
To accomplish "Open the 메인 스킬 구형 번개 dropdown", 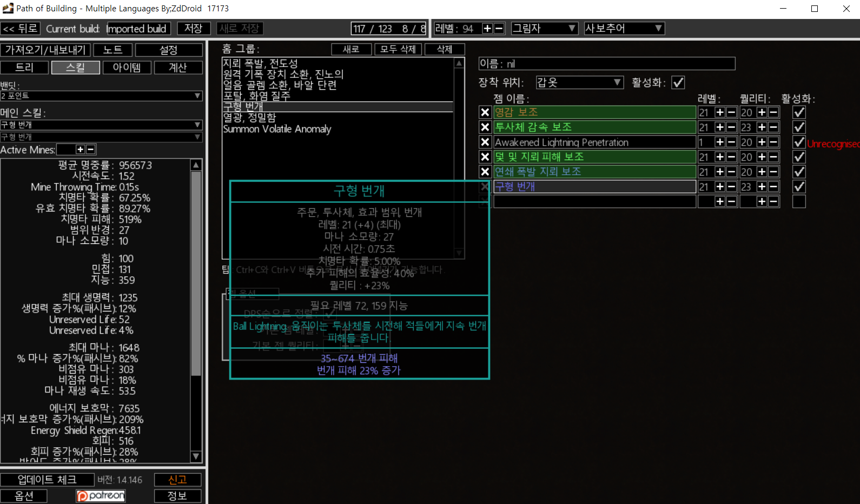I will 101,125.
